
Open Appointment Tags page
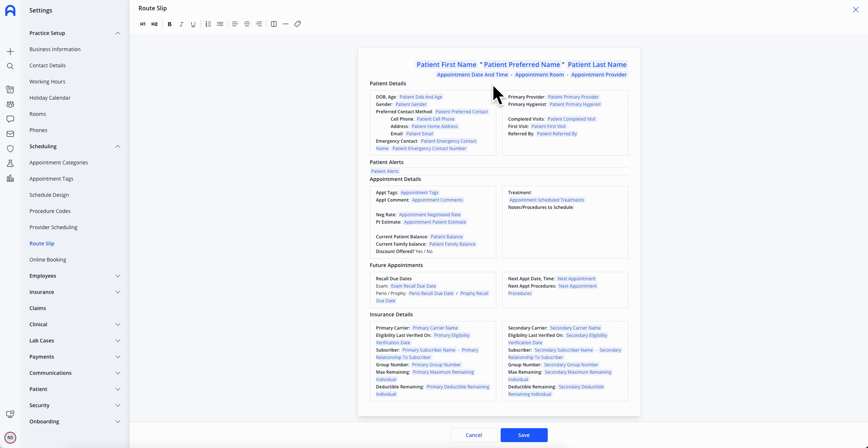pos(51,179)
